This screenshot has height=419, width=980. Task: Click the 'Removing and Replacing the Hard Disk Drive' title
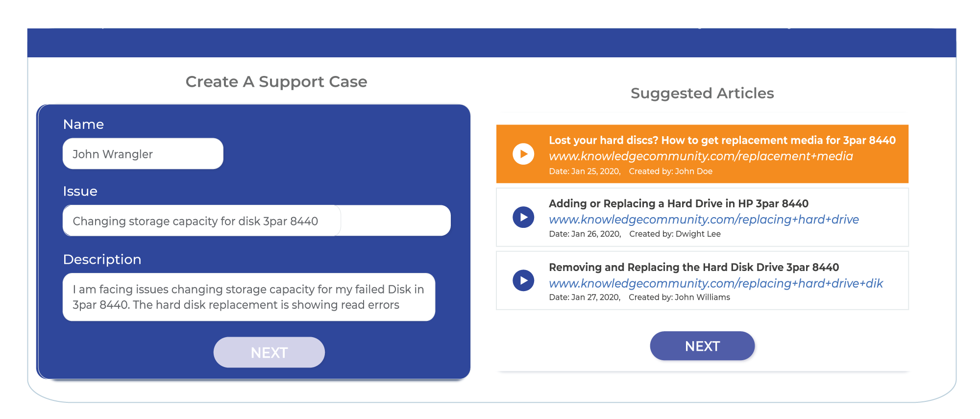click(x=694, y=267)
